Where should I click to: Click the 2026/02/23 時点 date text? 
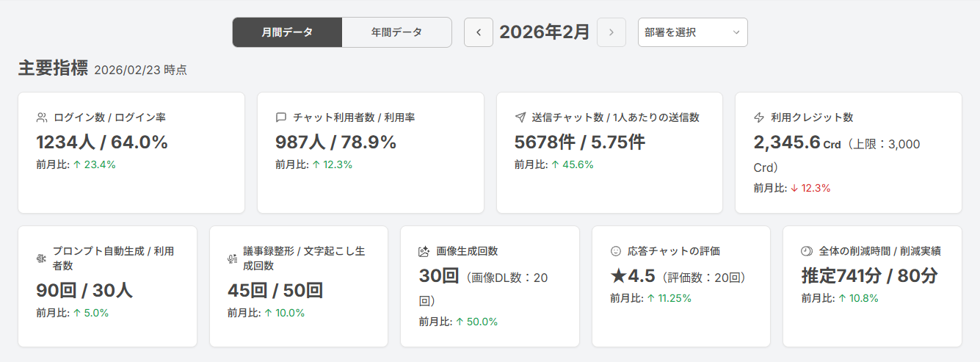(141, 70)
